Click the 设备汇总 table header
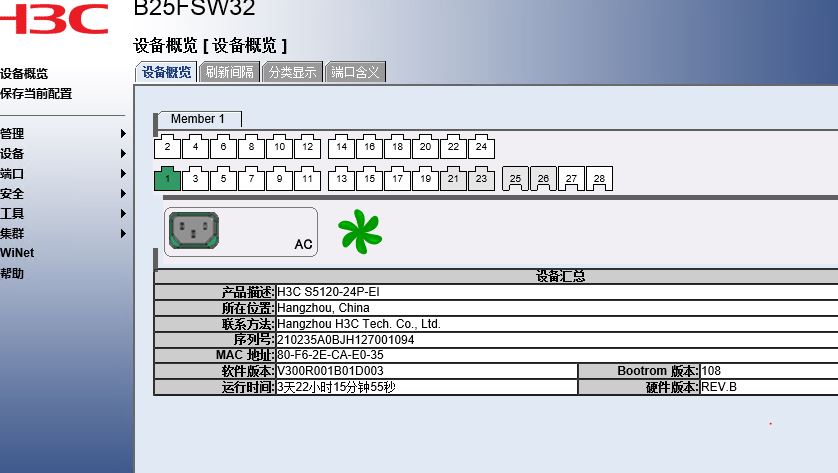 pyautogui.click(x=560, y=276)
